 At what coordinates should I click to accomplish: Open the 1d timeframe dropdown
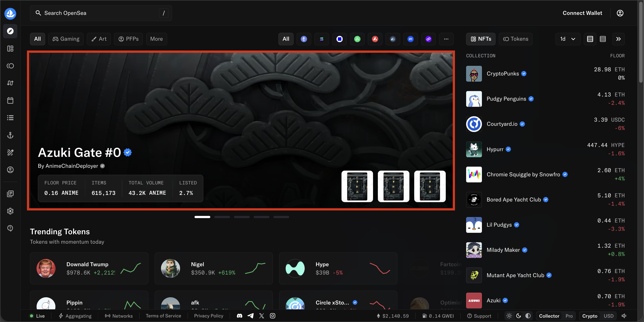[x=568, y=39]
